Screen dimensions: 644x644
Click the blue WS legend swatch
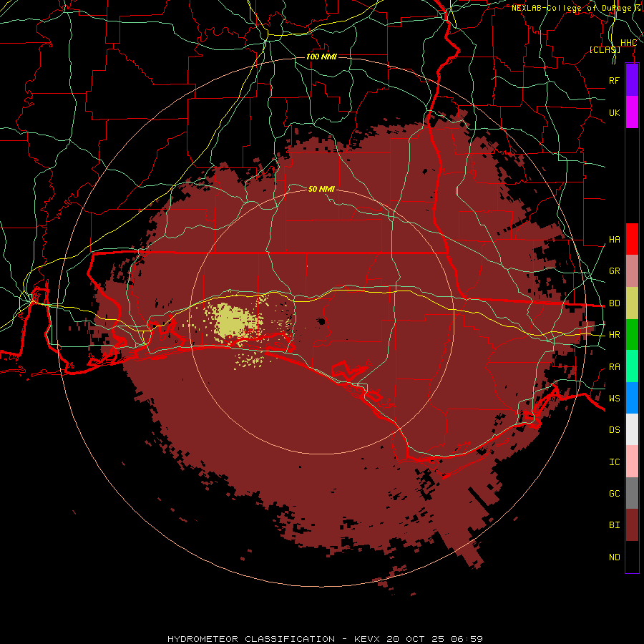632,398
